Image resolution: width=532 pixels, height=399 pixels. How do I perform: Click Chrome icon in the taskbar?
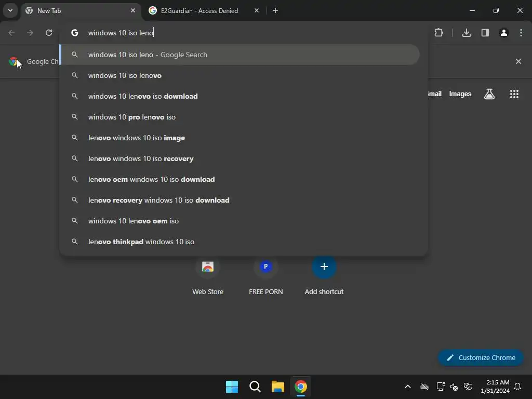pos(301,387)
